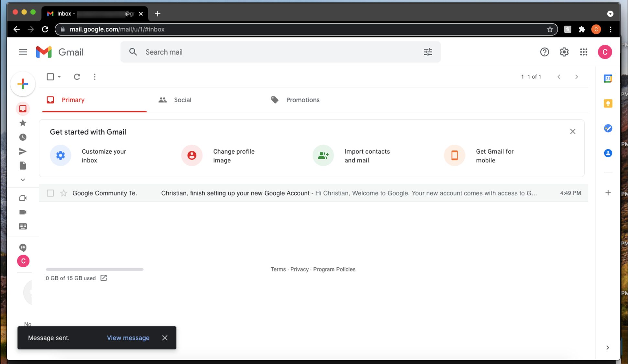The image size is (628, 364).
Task: Open the Chrome tab search dropdown
Action: (610, 14)
